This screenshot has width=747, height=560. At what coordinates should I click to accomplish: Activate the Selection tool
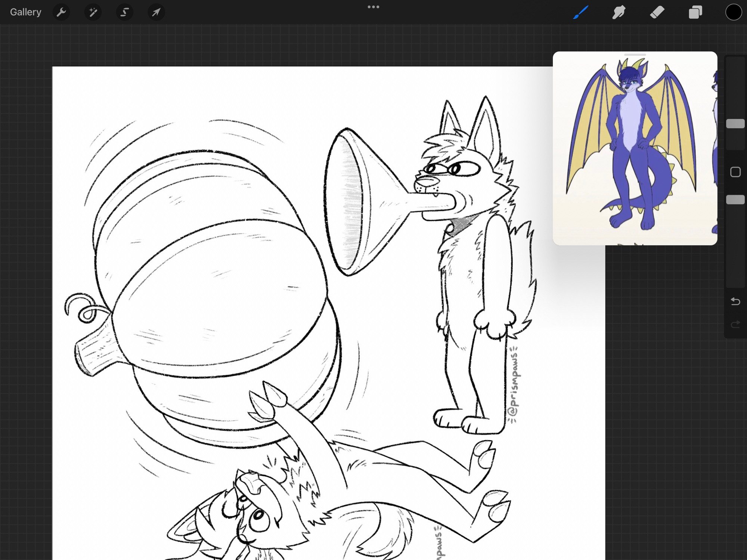[x=124, y=12]
